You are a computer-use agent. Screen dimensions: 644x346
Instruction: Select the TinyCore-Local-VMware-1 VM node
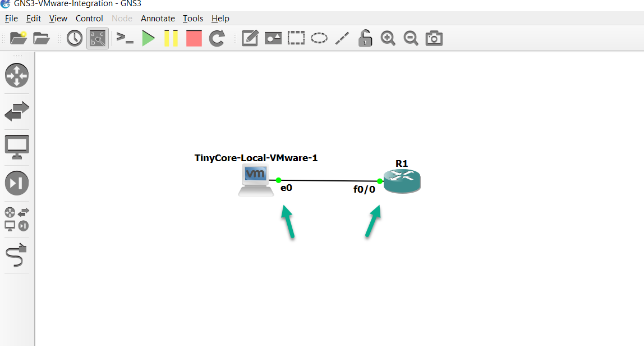coord(256,180)
